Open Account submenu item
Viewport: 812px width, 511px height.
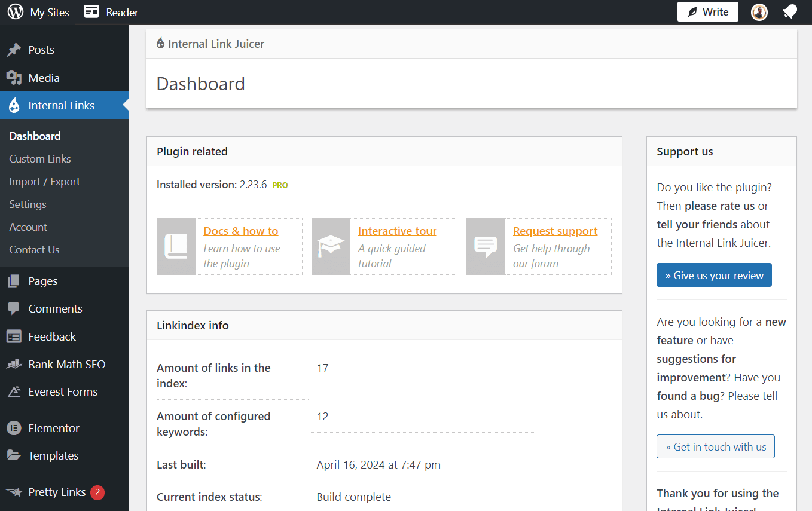(x=28, y=227)
